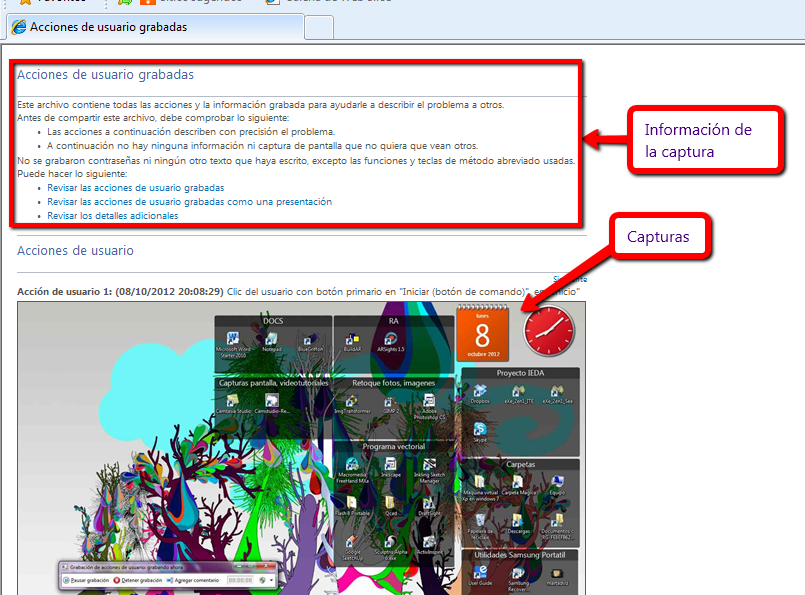Image resolution: width=805 pixels, height=595 pixels.
Task: Click the 'Acciones de usuario' section heading
Action: 75,251
